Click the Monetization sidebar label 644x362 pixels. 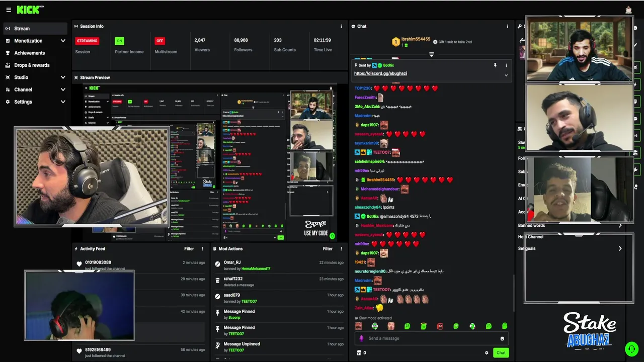click(28, 41)
